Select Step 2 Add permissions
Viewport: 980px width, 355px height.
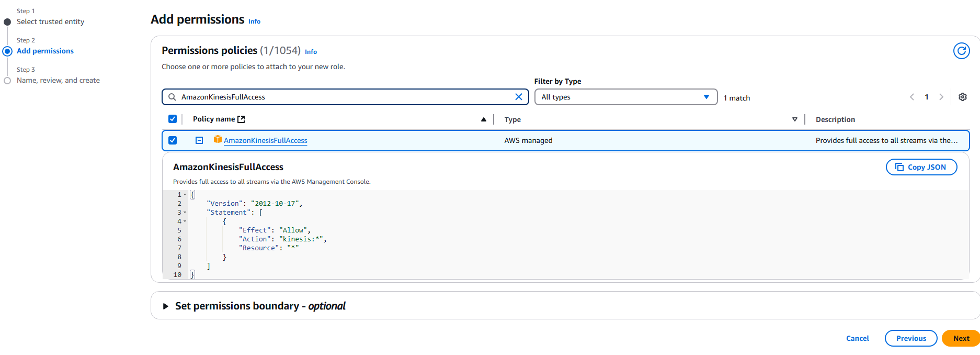[45, 51]
